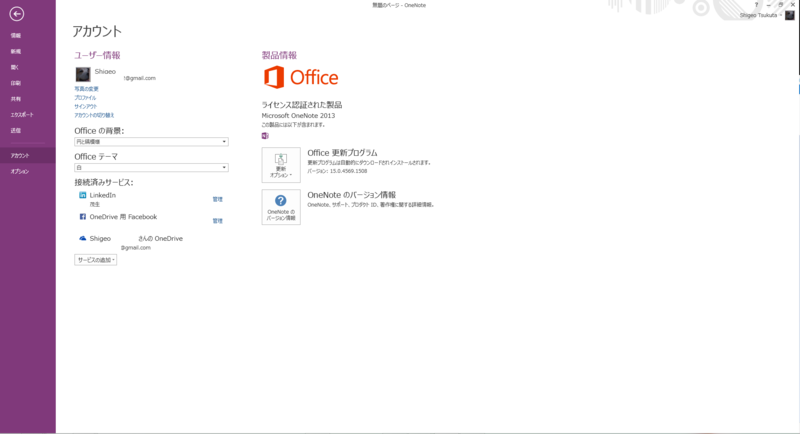Open the 更新オプション (Update Options) button
The height and width of the screenshot is (434, 800).
(x=281, y=165)
